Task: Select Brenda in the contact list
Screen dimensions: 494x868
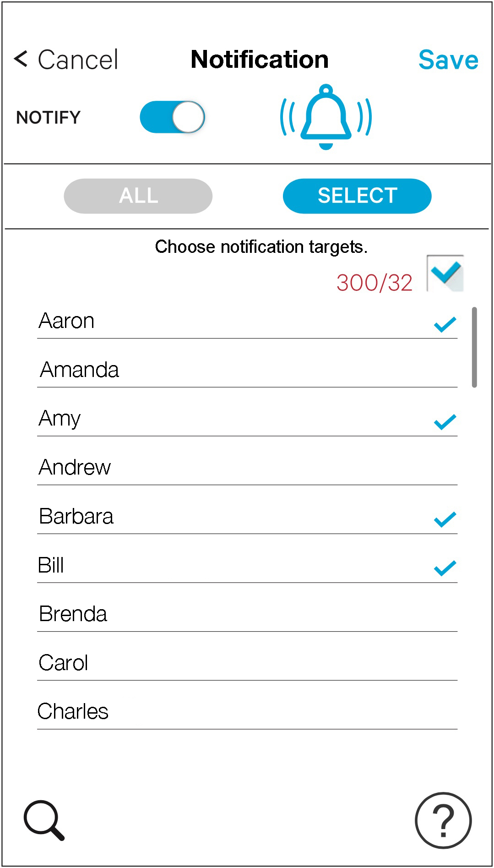Action: [73, 614]
